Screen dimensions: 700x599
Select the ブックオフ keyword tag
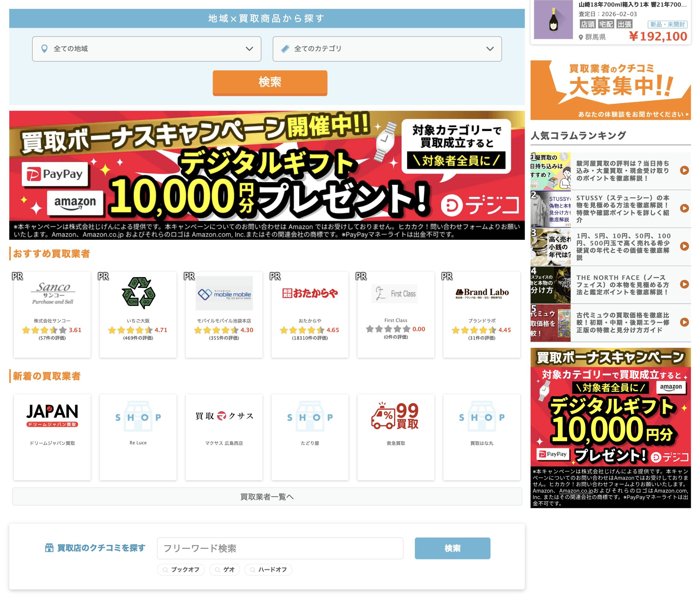pyautogui.click(x=181, y=569)
